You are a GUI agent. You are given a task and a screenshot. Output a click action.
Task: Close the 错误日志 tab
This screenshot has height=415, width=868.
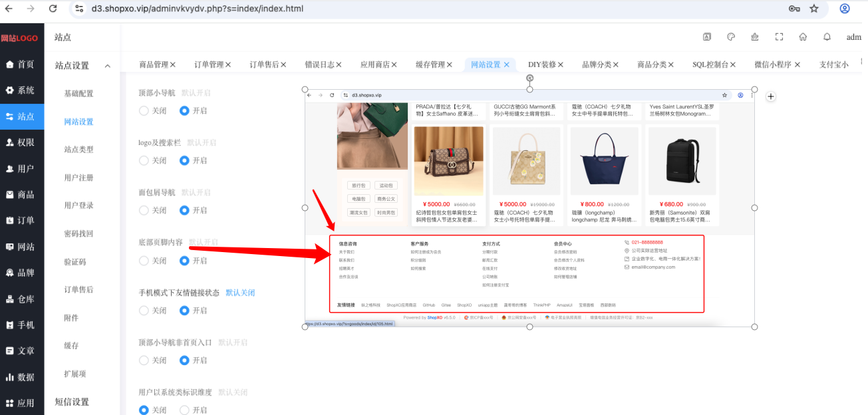pyautogui.click(x=339, y=65)
